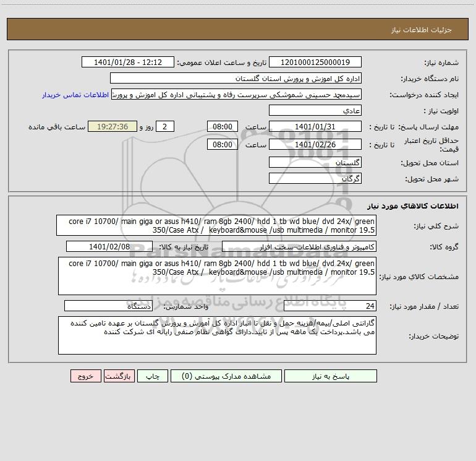Click the استان محل تحویل label
This screenshot has width=476, height=461.
tap(430, 163)
